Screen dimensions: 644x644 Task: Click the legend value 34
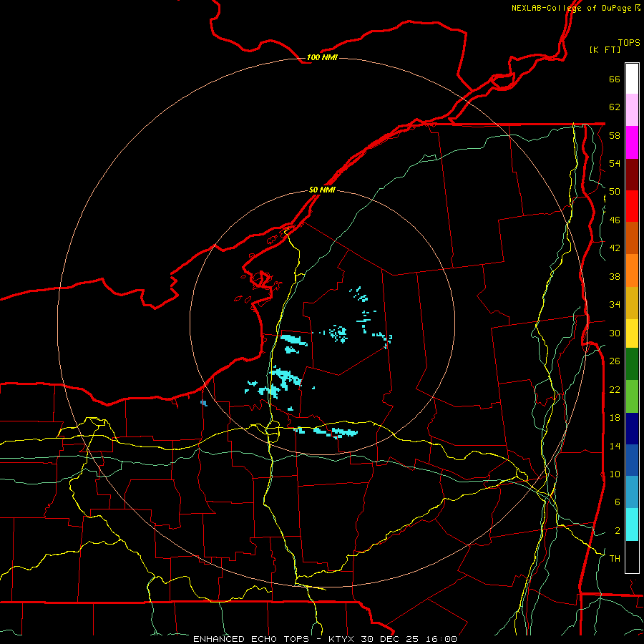click(615, 305)
